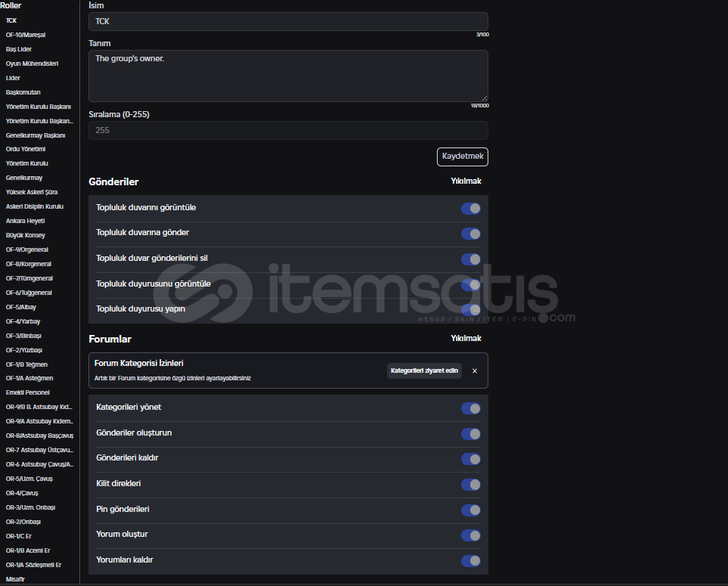The height and width of the screenshot is (586, 728).
Task: Collapse the Gönderiler section with Yıkılmak
Action: pyautogui.click(x=466, y=181)
